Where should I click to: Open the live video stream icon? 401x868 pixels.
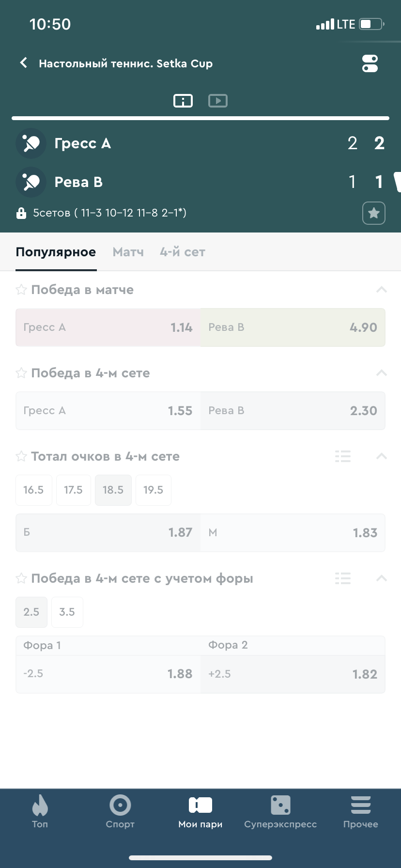coord(218,101)
